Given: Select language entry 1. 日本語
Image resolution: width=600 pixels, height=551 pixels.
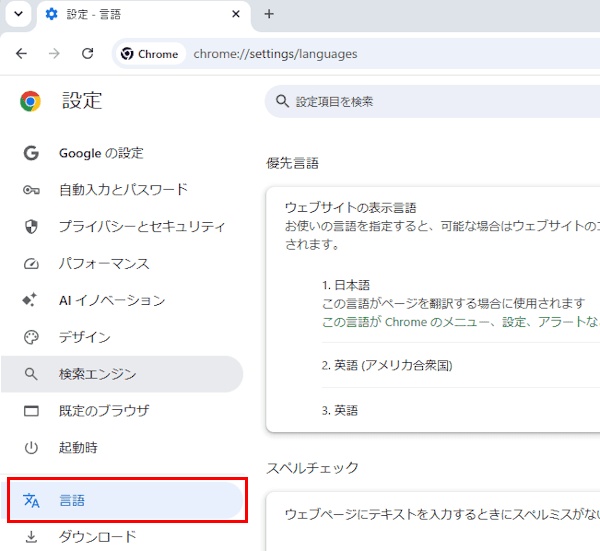Looking at the screenshot, I should tap(346, 285).
